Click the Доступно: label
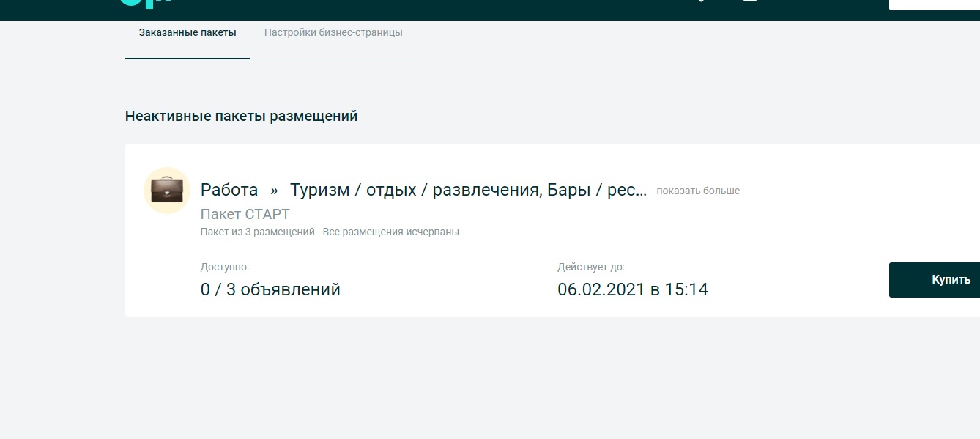This screenshot has width=980, height=439. (x=225, y=268)
